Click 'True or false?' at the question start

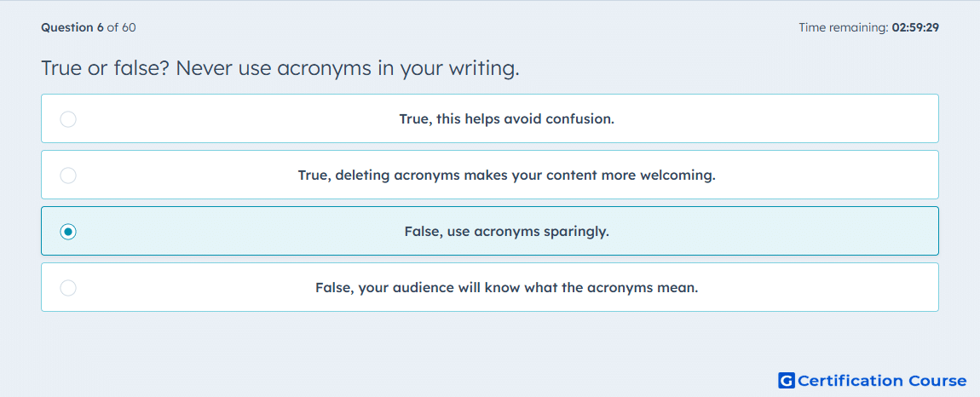pos(105,68)
